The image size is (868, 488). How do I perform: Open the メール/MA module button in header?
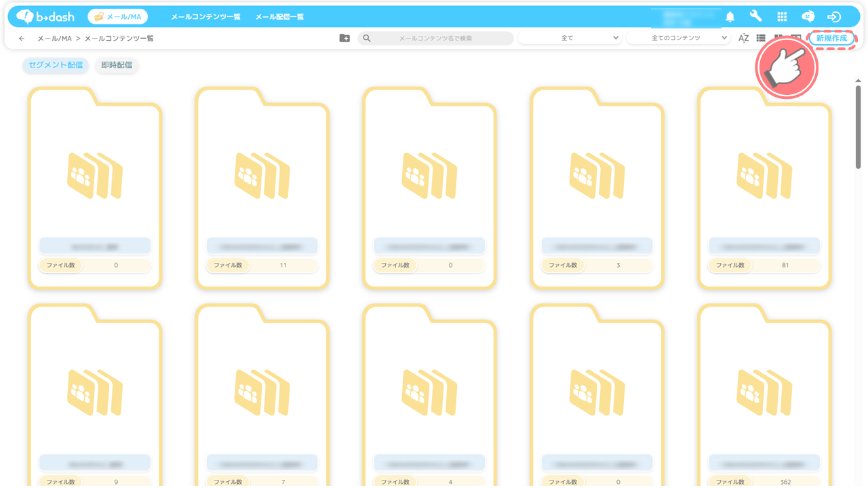click(x=117, y=16)
